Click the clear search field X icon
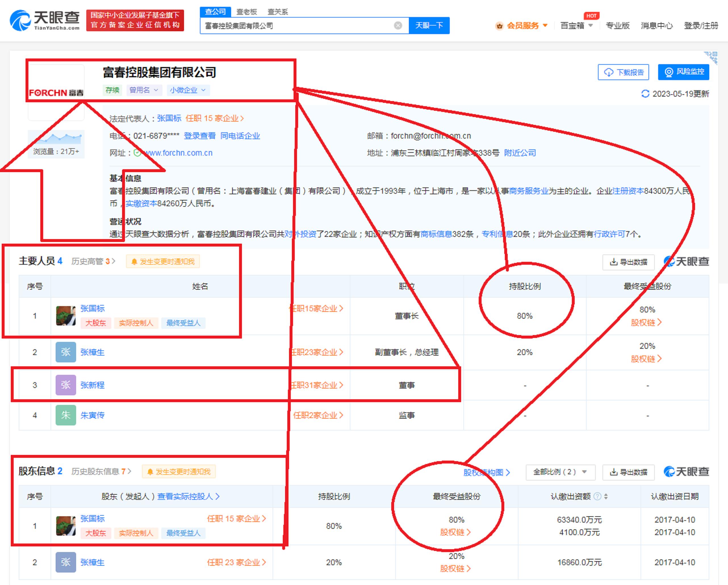 [398, 26]
